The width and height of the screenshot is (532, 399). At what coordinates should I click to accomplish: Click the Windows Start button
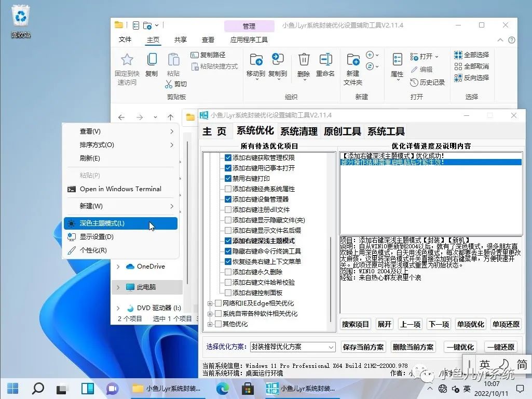tap(13, 389)
